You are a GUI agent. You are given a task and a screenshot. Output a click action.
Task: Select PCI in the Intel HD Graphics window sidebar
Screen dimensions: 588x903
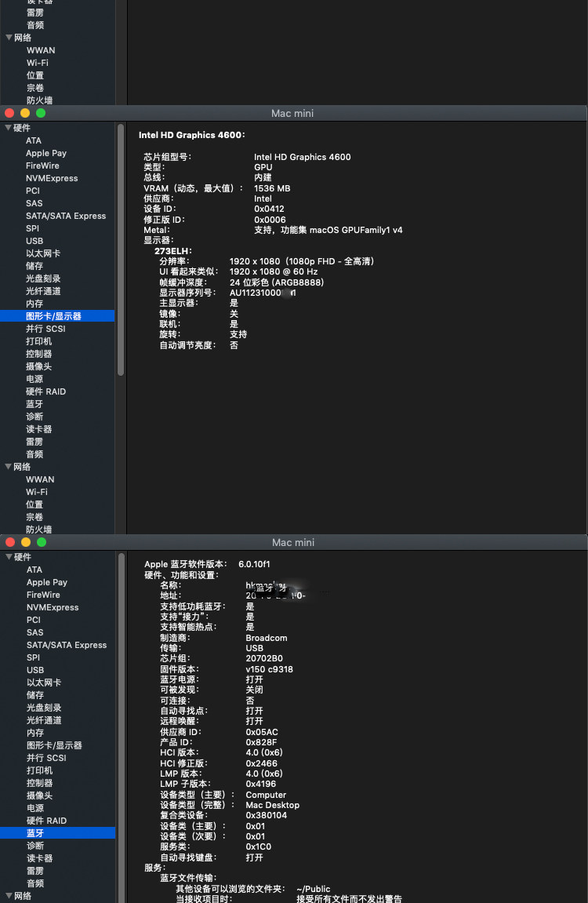click(x=33, y=191)
